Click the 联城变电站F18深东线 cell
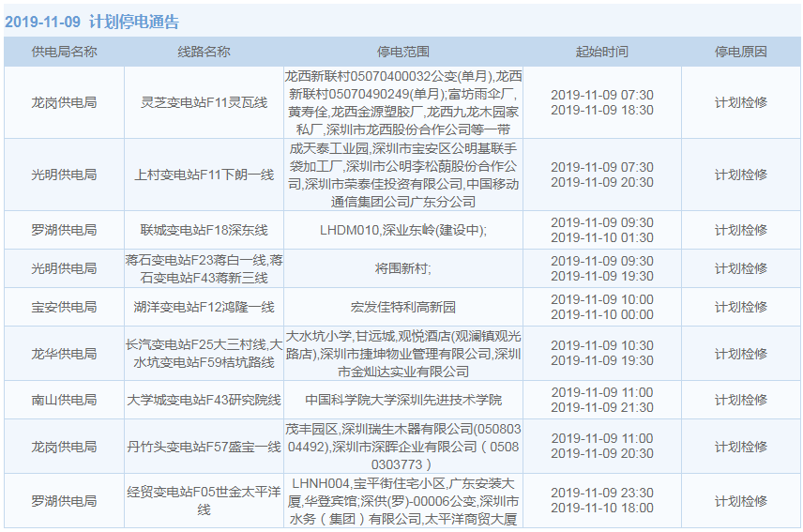Screen dimensions: 803x532 pyautogui.click(x=204, y=230)
